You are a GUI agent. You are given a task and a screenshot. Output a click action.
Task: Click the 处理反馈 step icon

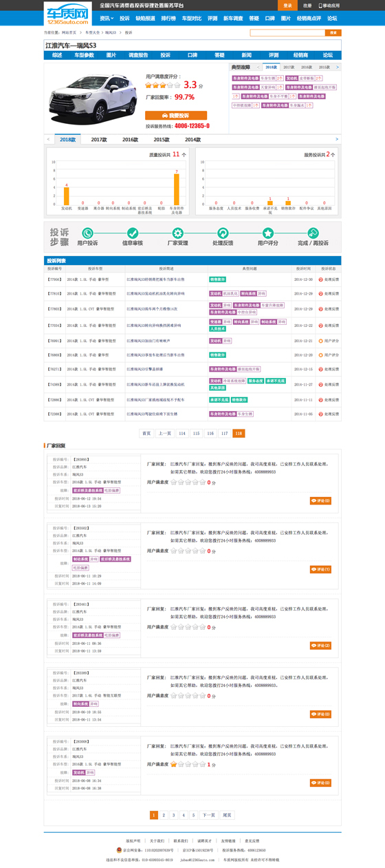[x=223, y=233]
